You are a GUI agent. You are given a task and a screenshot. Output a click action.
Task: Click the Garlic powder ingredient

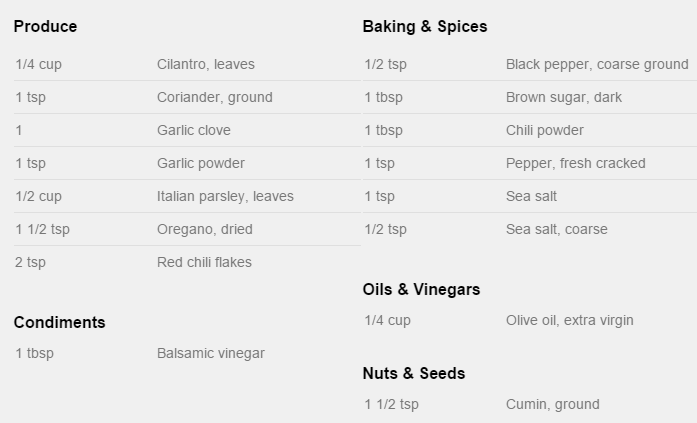200,163
